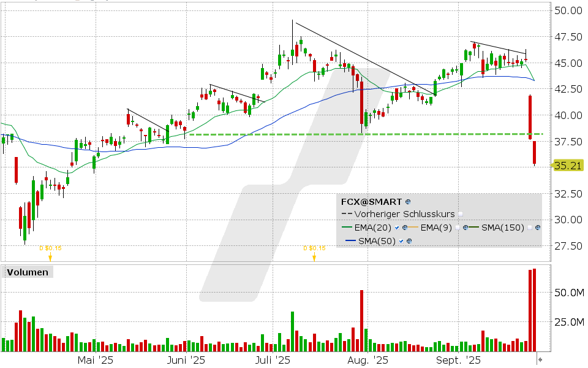Click the Juni '25 date label
The height and width of the screenshot is (368, 588).
point(186,361)
